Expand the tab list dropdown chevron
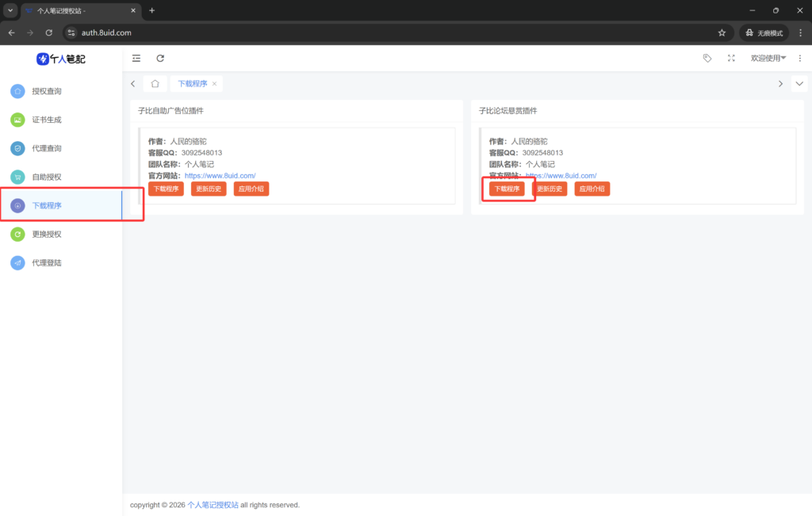 click(799, 84)
